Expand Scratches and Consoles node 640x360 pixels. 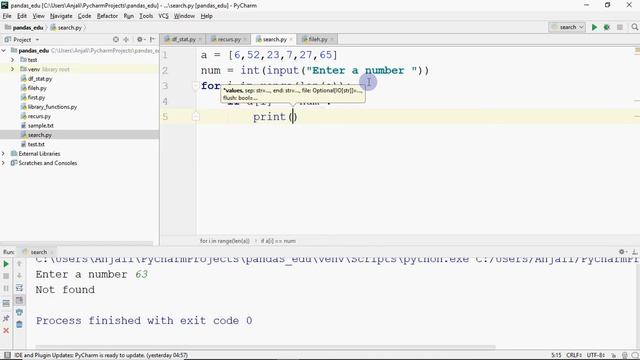tap(4, 163)
